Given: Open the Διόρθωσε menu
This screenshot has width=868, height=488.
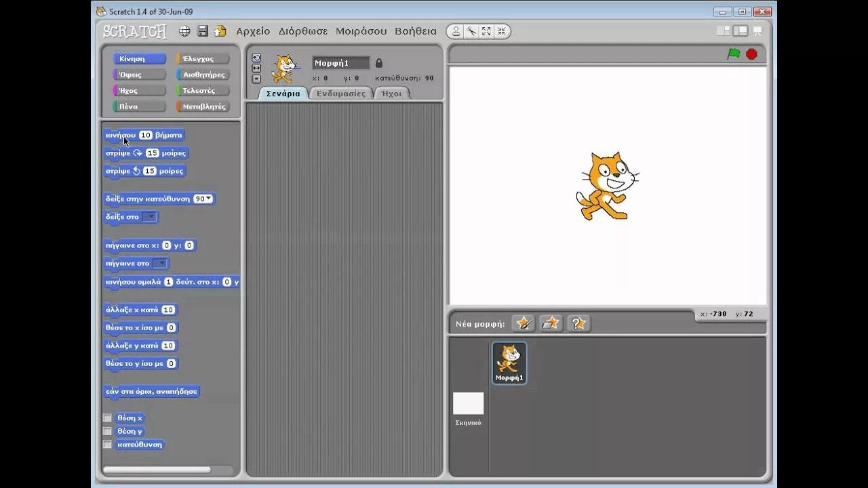Looking at the screenshot, I should 303,31.
